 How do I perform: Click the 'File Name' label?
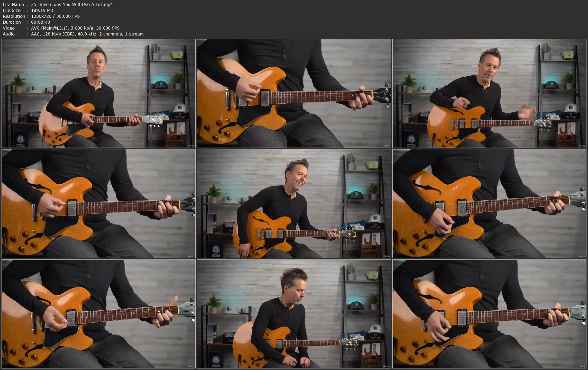[x=13, y=4]
